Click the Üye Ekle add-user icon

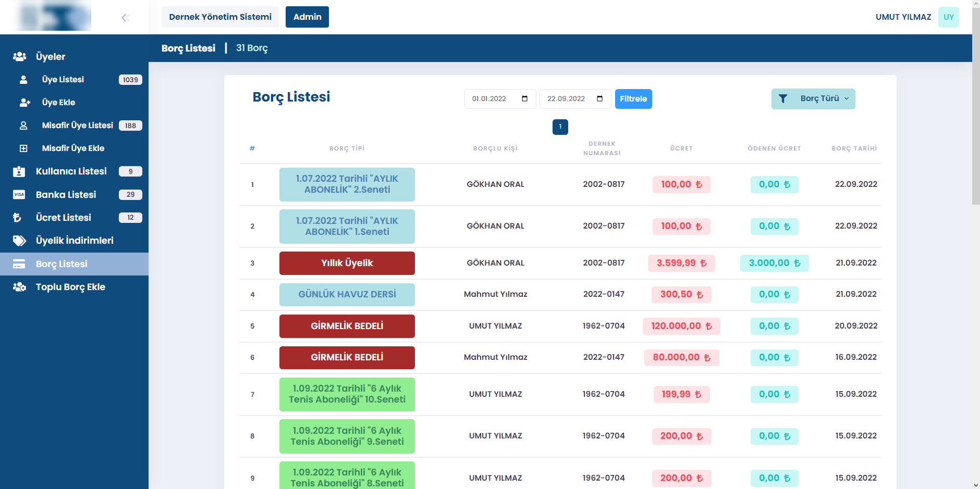pyautogui.click(x=24, y=103)
